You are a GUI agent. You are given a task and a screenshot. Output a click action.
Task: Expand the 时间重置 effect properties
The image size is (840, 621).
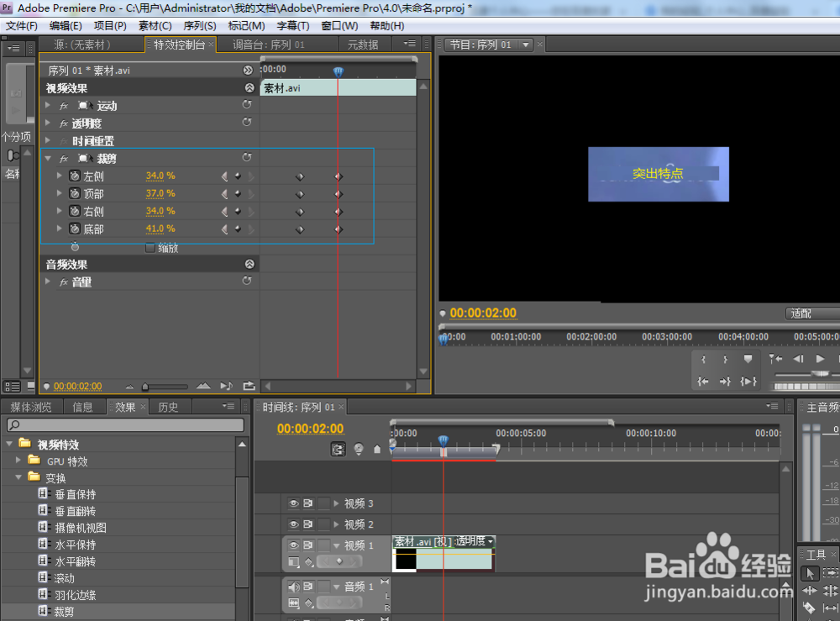pyautogui.click(x=48, y=140)
